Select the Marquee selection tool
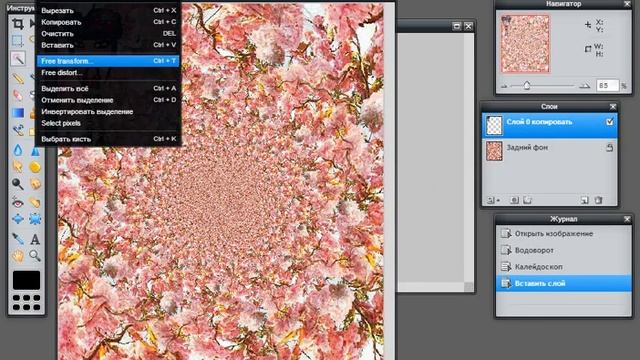The image size is (640, 360). (18, 41)
